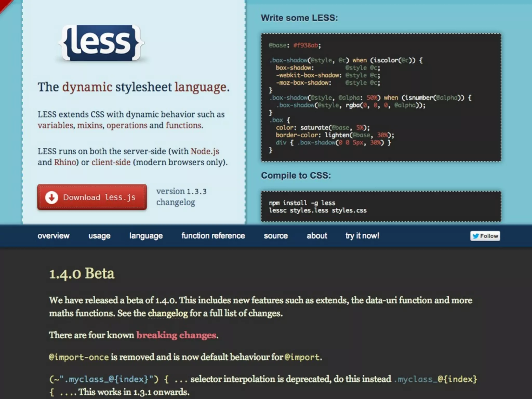Click the download arrow icon in the red button
Viewport: 532px width, 399px height.
51,197
